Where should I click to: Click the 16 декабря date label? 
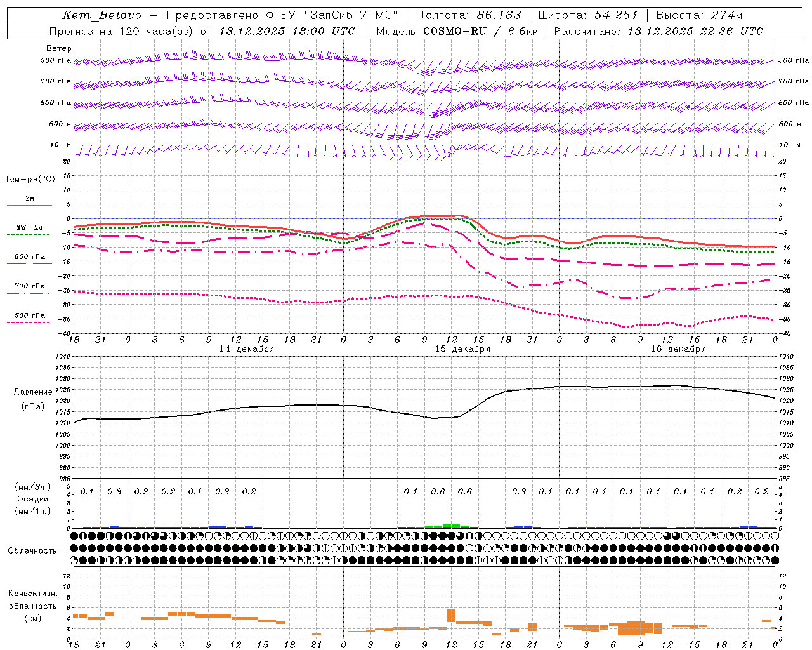[x=678, y=349]
